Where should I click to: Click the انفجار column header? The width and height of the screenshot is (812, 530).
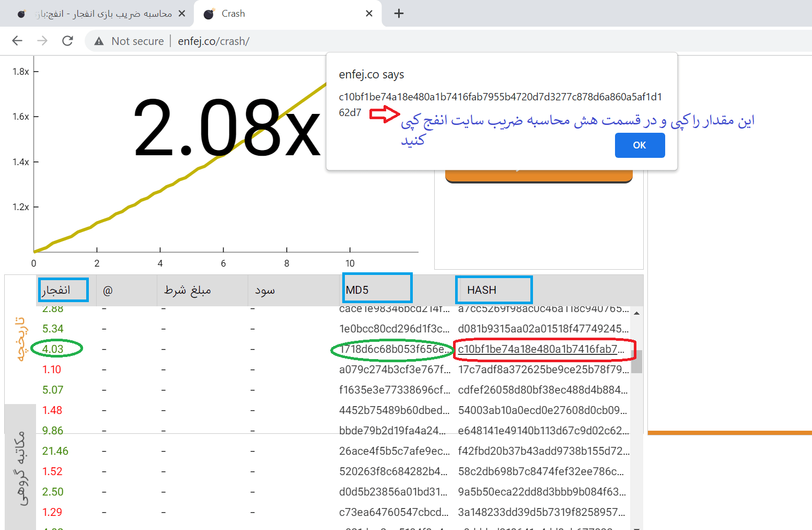(56, 290)
